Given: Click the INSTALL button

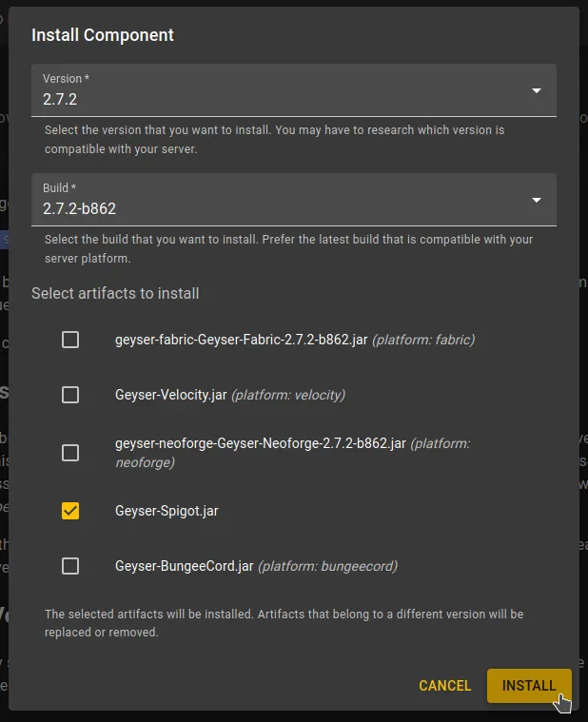Looking at the screenshot, I should coord(529,686).
